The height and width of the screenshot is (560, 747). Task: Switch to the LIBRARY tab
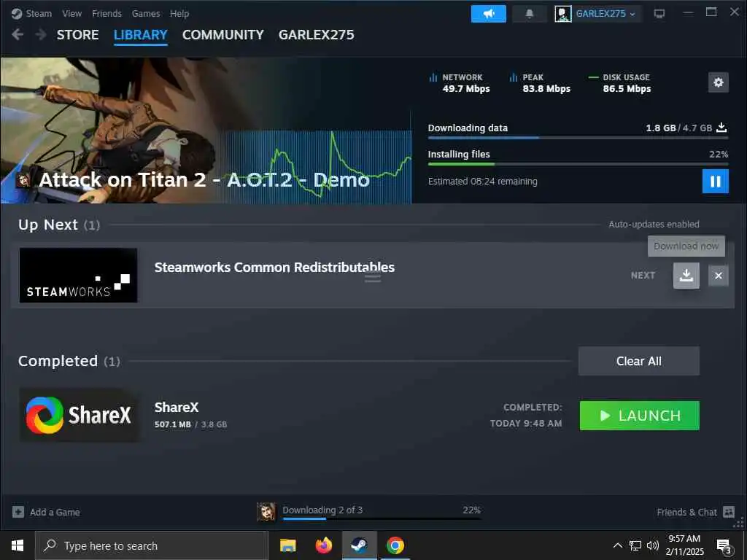[141, 35]
